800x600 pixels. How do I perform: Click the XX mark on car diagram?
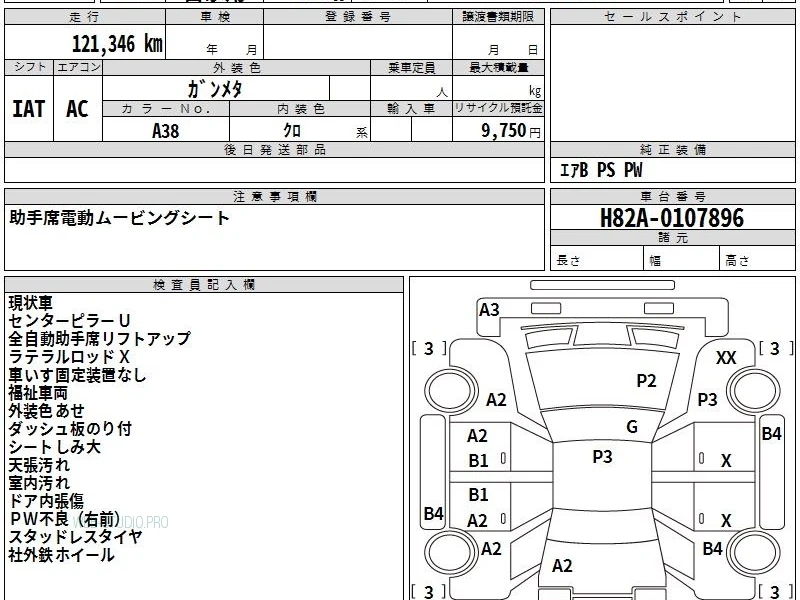pos(726,358)
